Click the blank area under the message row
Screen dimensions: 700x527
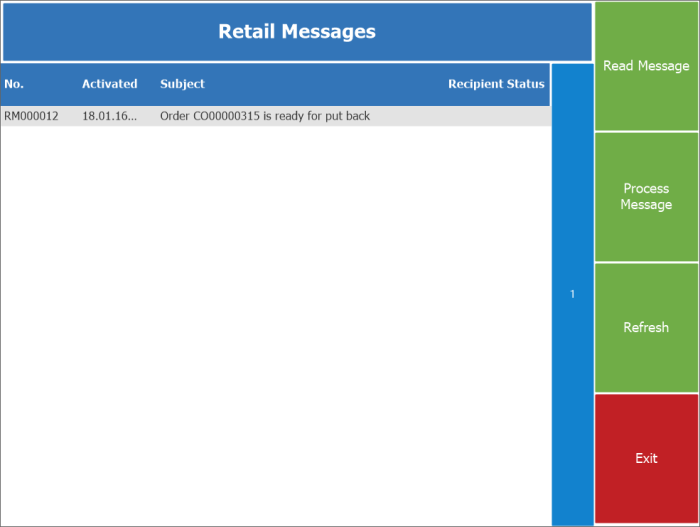coord(275,320)
